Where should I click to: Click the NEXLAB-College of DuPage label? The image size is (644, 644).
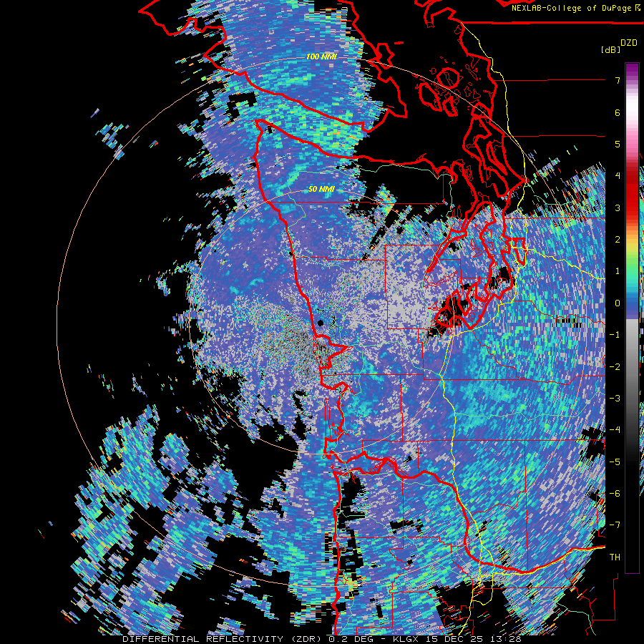[571, 8]
